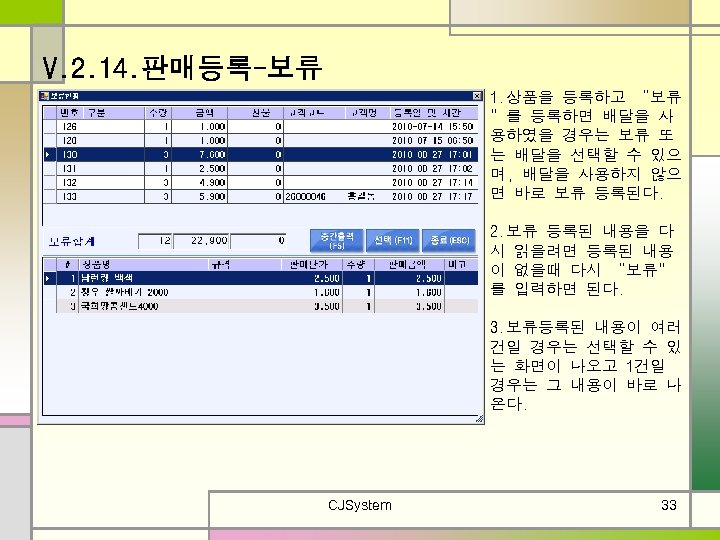Click the 구분 column header

tap(112, 113)
